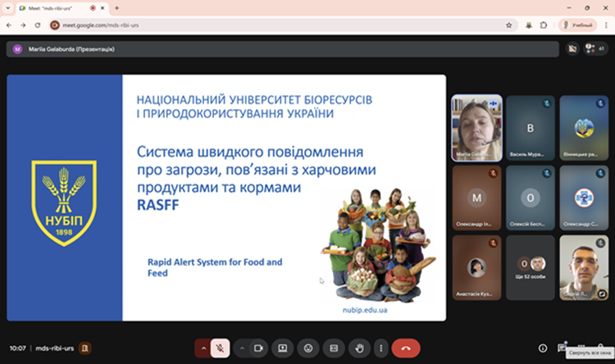Image resolution: width=615 pixels, height=364 pixels.
Task: Go back in browser history
Action: [x=9, y=25]
